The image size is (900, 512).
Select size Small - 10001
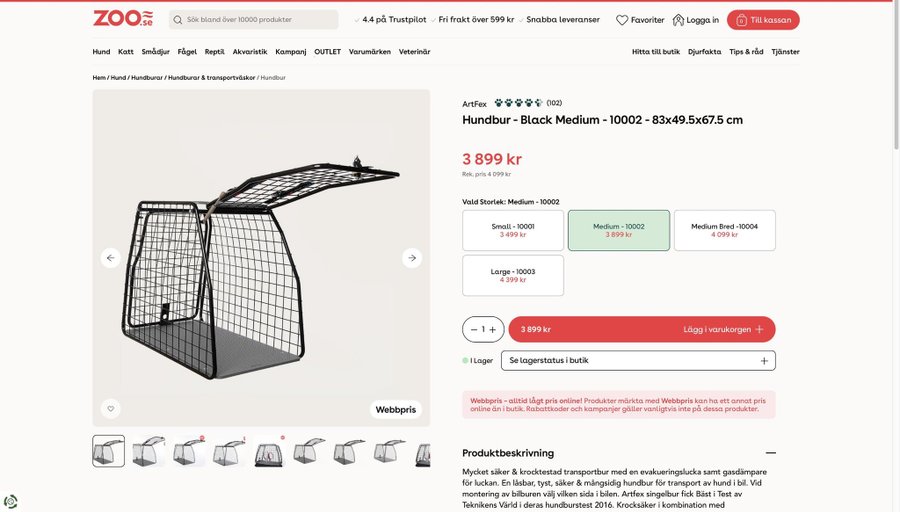513,230
